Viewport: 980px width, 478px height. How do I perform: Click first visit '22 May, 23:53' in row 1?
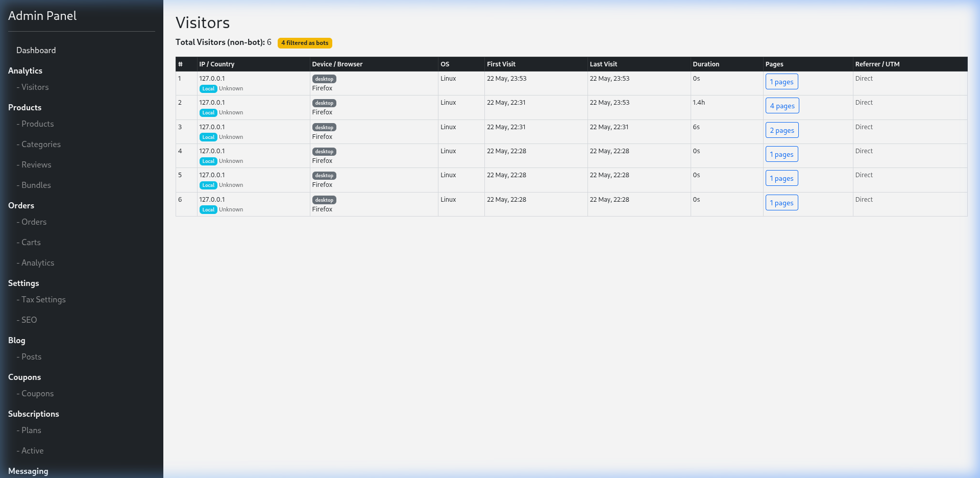coord(507,79)
